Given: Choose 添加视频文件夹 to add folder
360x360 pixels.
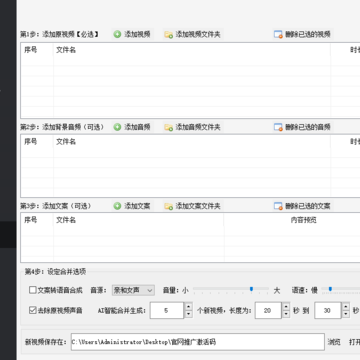Looking at the screenshot, I should click(x=192, y=34).
